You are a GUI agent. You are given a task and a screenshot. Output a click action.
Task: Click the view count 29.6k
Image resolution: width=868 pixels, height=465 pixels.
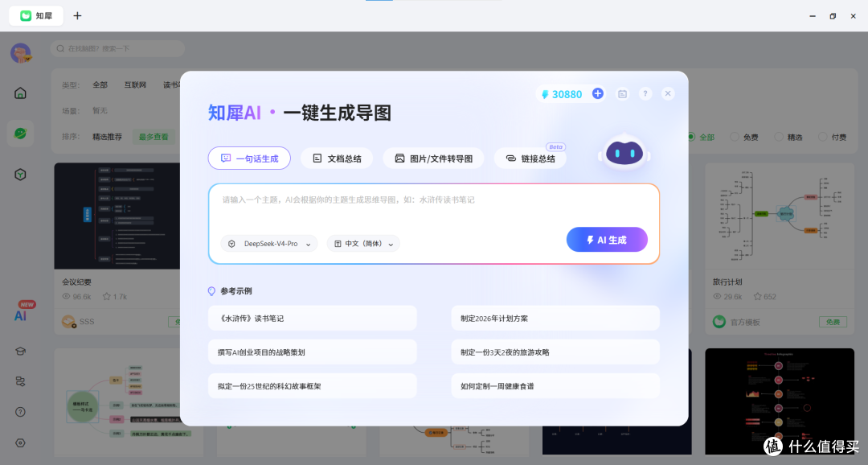pyautogui.click(x=728, y=297)
